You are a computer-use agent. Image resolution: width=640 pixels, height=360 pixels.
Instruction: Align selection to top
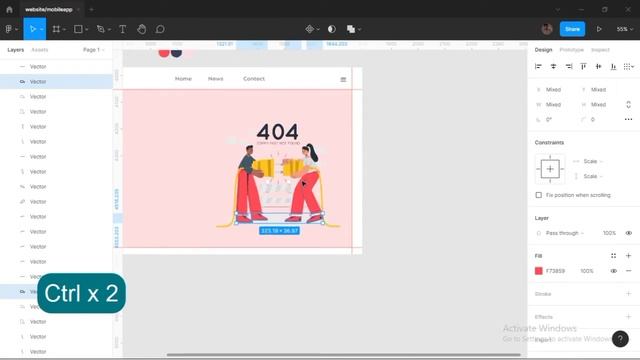[583, 66]
